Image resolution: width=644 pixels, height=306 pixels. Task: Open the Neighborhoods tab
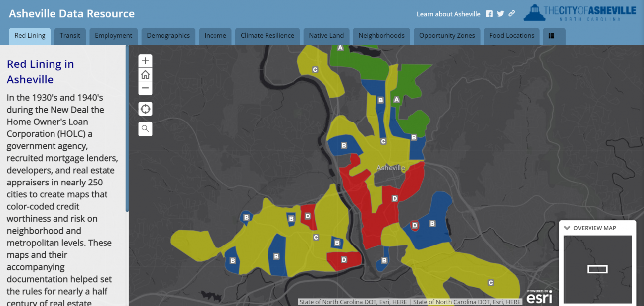[x=381, y=36]
